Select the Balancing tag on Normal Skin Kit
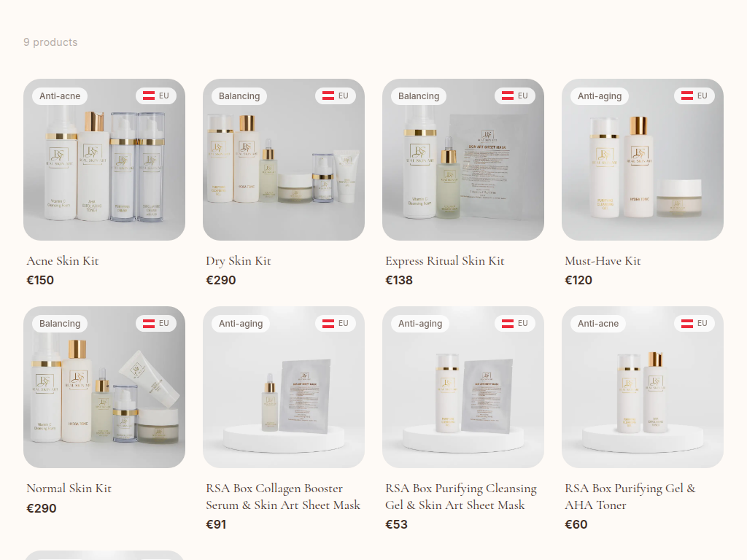The height and width of the screenshot is (560, 747). pos(60,324)
